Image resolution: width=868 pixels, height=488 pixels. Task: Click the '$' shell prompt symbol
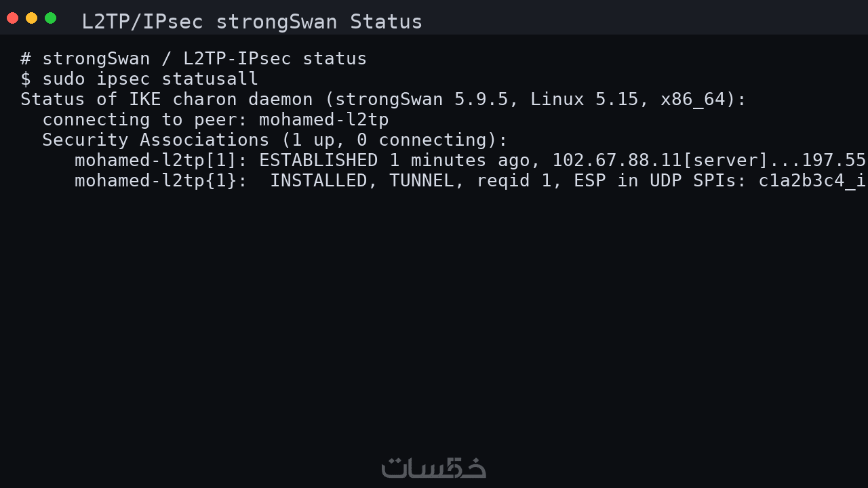[26, 79]
